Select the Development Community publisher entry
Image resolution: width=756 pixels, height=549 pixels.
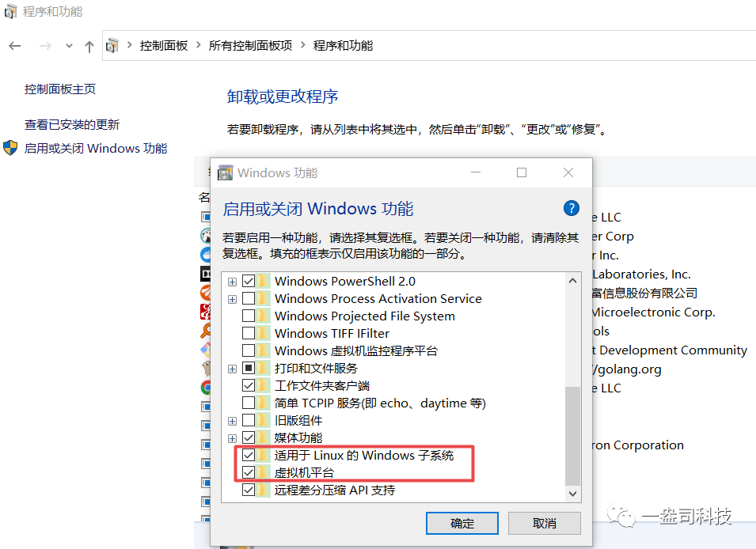670,350
